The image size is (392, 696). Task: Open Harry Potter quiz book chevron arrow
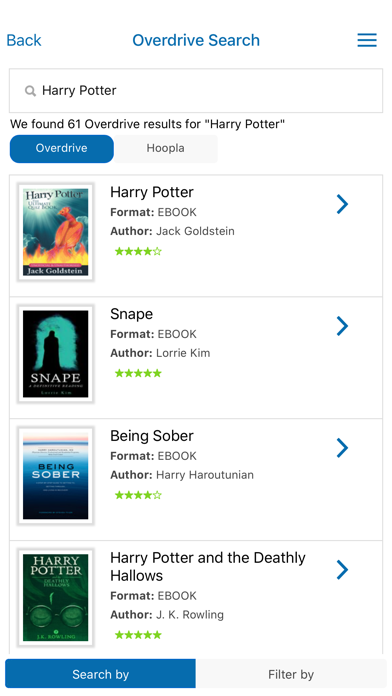pyautogui.click(x=342, y=204)
